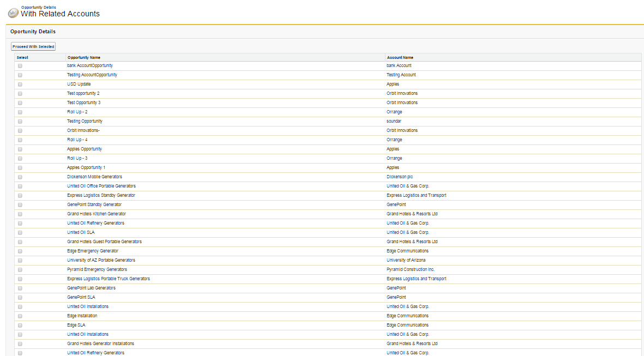Click the Grand Hotels Kitchen Generator name
This screenshot has height=356, width=644.
pos(97,214)
